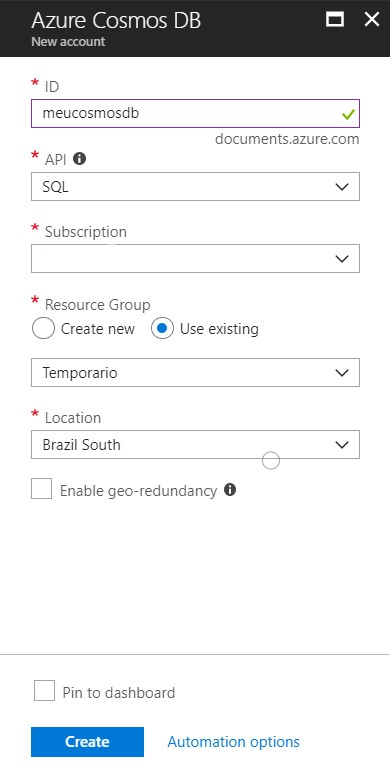The image size is (390, 770).
Task: Enable geo-redundancy checkbox
Action: point(41,489)
